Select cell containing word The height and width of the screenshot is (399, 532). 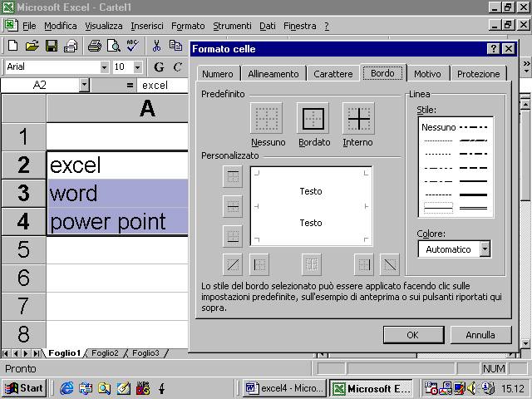tap(117, 194)
